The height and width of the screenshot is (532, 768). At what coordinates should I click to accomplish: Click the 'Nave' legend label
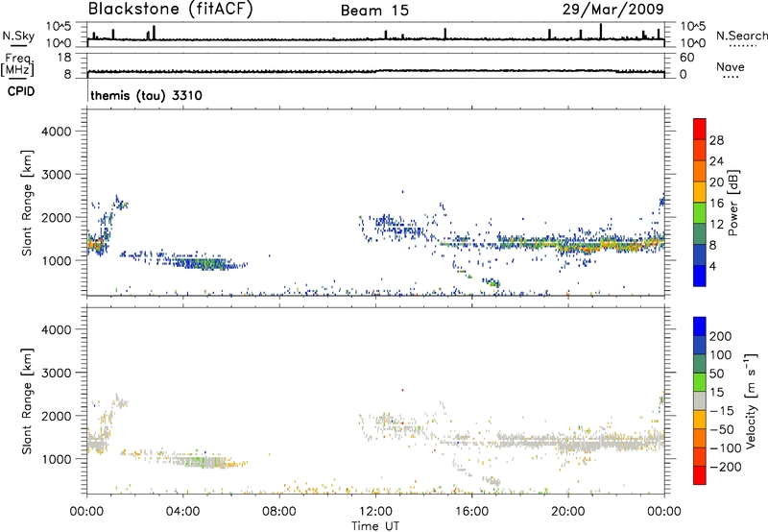tap(731, 66)
